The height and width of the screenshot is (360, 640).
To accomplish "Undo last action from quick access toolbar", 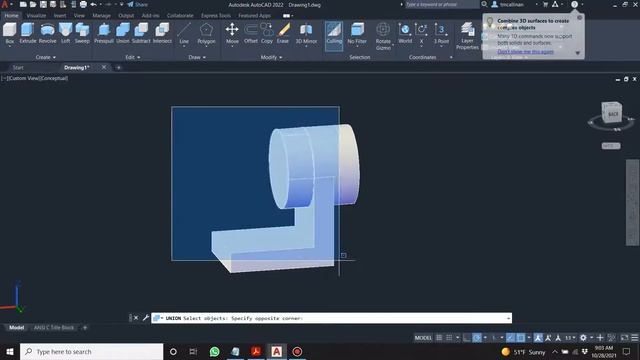I will (x=93, y=4).
